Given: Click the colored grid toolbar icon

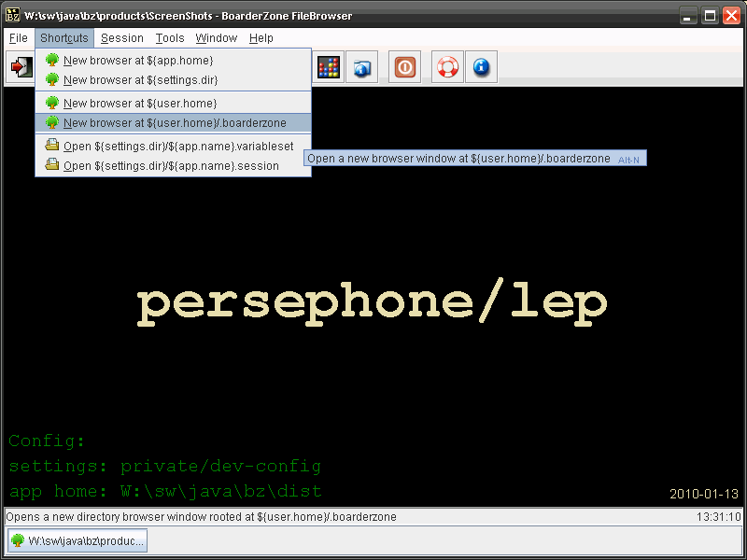Looking at the screenshot, I should [x=329, y=67].
